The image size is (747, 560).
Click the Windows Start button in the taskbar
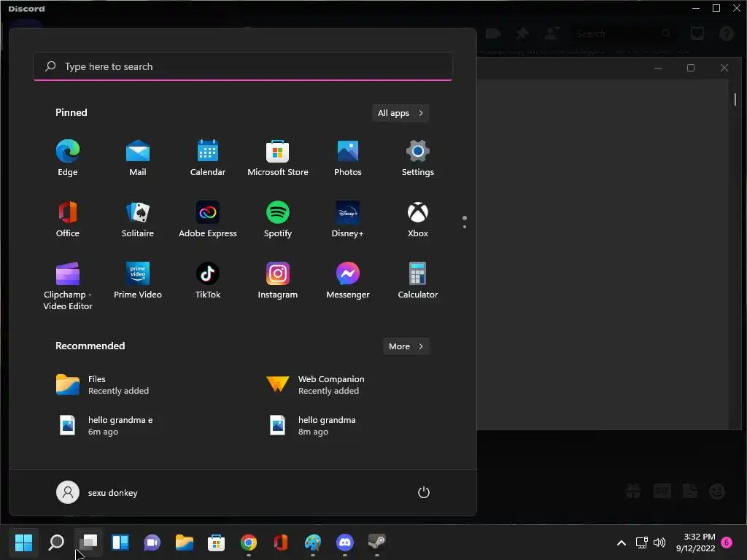(23, 542)
